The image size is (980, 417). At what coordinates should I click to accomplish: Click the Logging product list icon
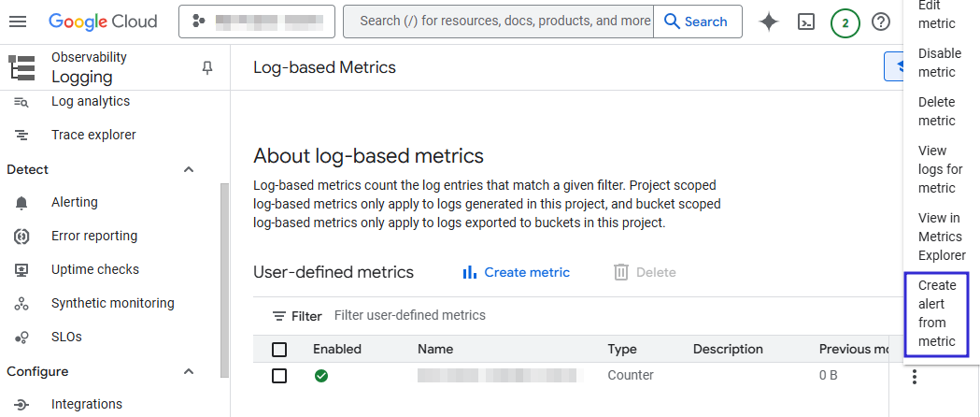(x=21, y=67)
